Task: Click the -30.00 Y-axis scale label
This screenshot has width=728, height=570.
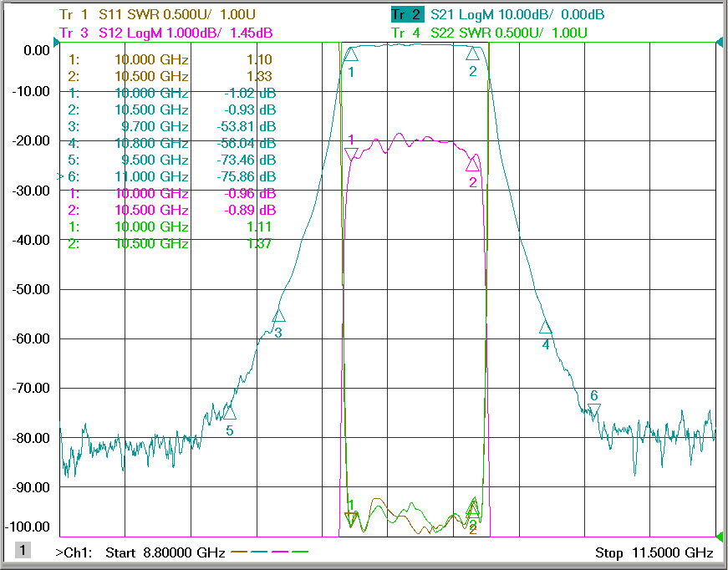Action: [31, 191]
